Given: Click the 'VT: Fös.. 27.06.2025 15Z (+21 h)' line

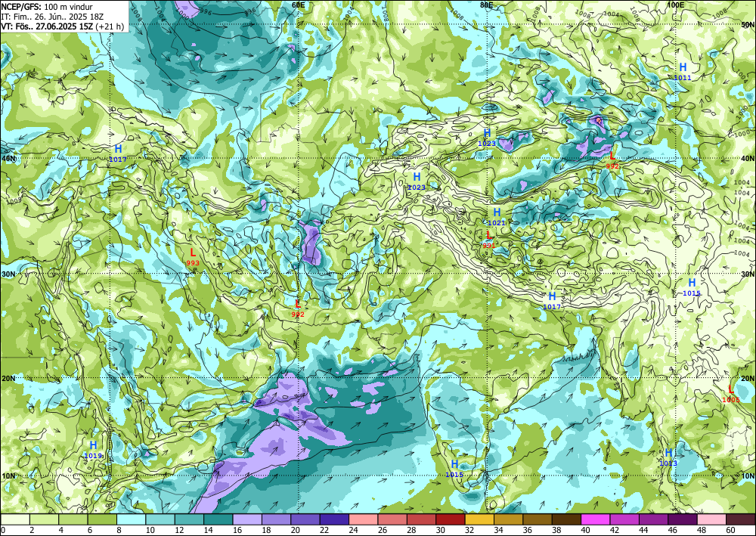Looking at the screenshot, I should 62,26.
